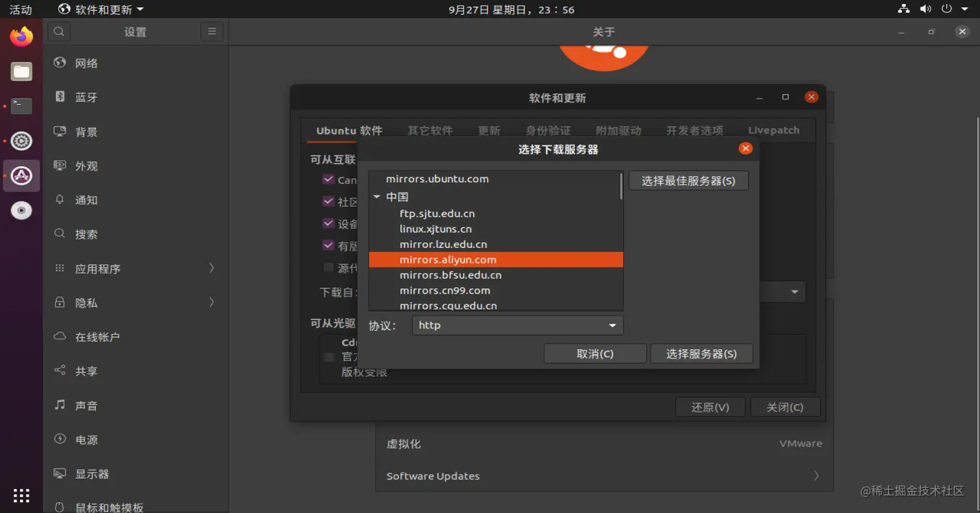The height and width of the screenshot is (513, 980).
Task: Click the 共享 share icon in the sidebar
Action: [x=60, y=370]
